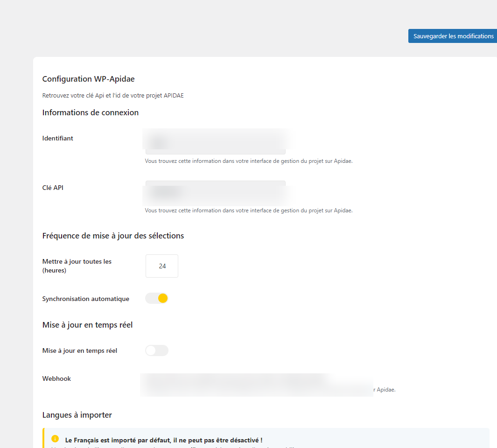Click the Clé API field label
497x448 pixels.
[x=53, y=188]
